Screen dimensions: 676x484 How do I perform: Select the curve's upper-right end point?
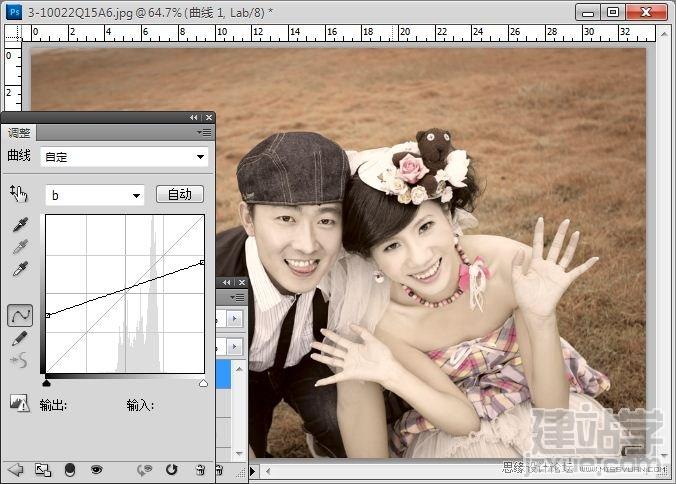pos(202,262)
